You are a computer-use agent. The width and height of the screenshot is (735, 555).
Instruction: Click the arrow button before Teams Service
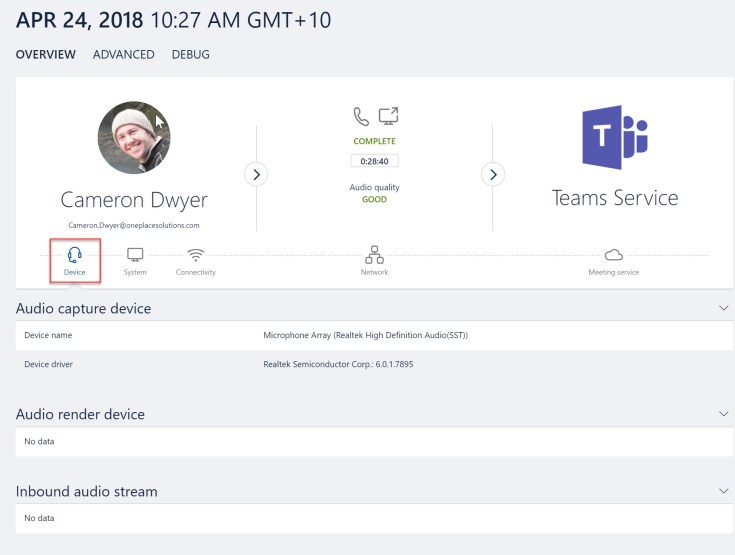click(493, 174)
